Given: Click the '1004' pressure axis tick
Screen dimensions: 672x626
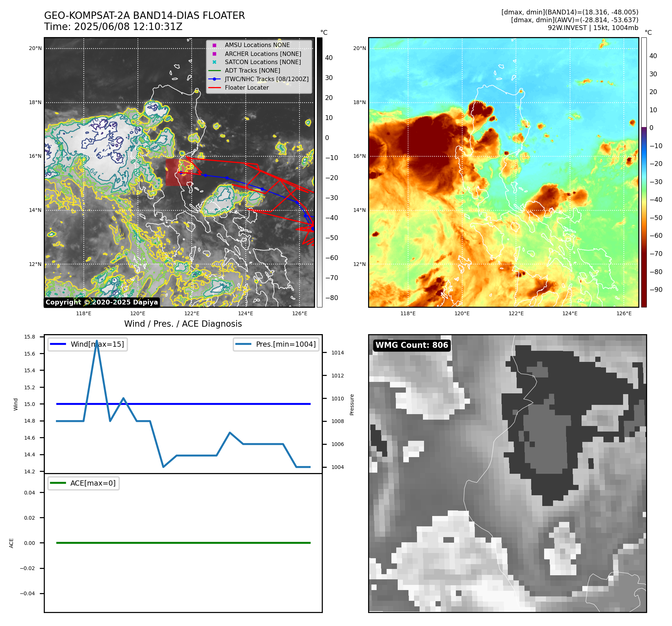Looking at the screenshot, I should click(x=338, y=467).
